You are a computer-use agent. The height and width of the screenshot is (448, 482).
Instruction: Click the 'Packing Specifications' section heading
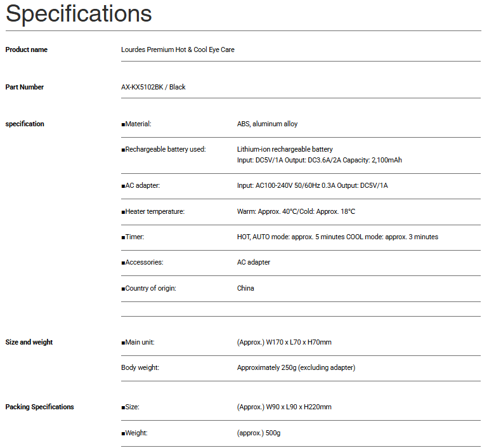(x=39, y=407)
